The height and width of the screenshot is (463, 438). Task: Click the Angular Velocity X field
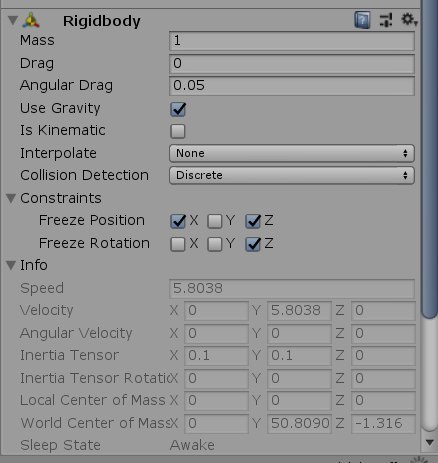pos(216,333)
